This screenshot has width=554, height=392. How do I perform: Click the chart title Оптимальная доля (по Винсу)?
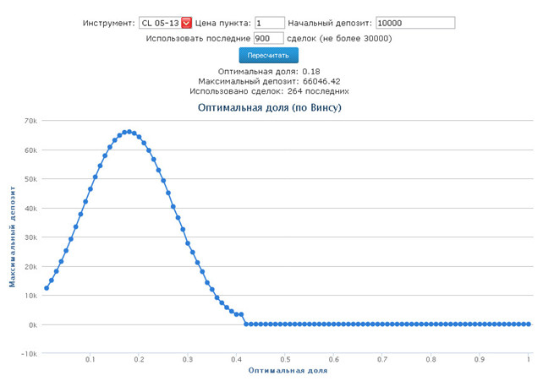pyautogui.click(x=270, y=107)
